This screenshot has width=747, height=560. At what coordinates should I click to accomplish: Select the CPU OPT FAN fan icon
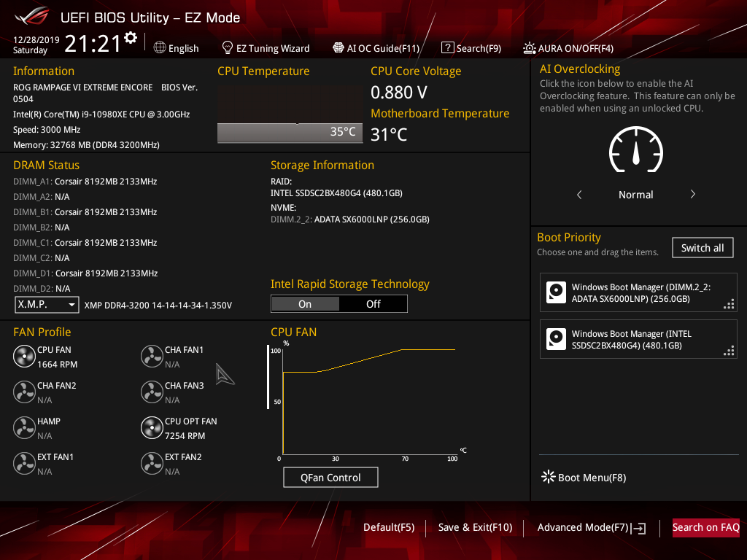[x=152, y=427]
